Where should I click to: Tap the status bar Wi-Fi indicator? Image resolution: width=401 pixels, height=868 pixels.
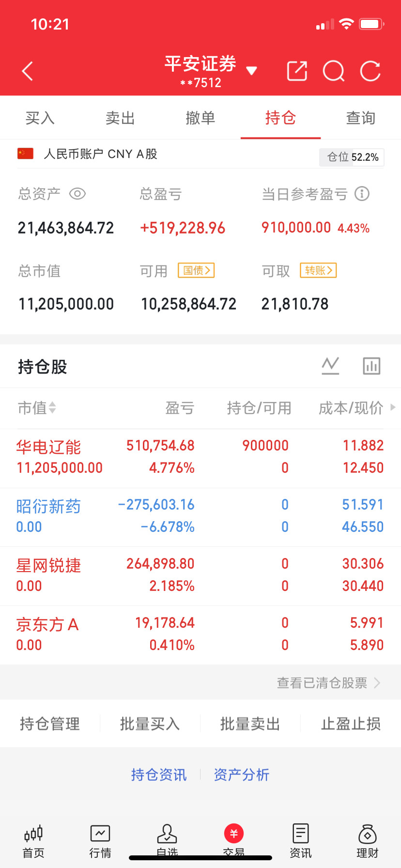click(x=347, y=24)
